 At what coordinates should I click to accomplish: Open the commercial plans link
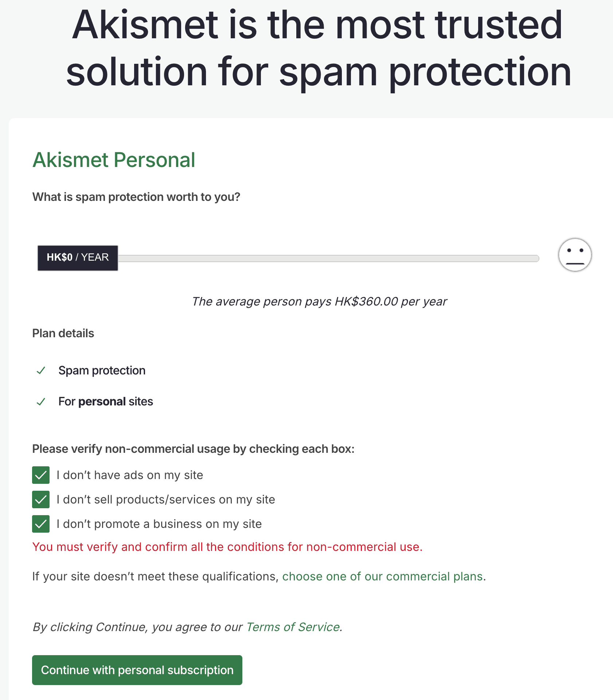pyautogui.click(x=383, y=576)
